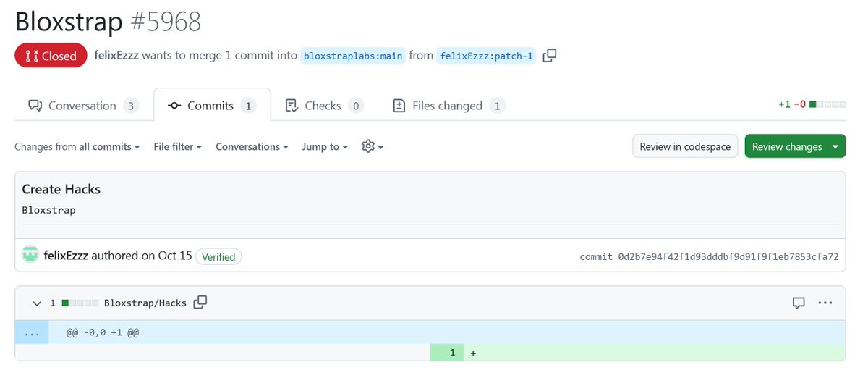
Task: Click the Bloxstrap #5968 pull request title
Action: click(108, 22)
